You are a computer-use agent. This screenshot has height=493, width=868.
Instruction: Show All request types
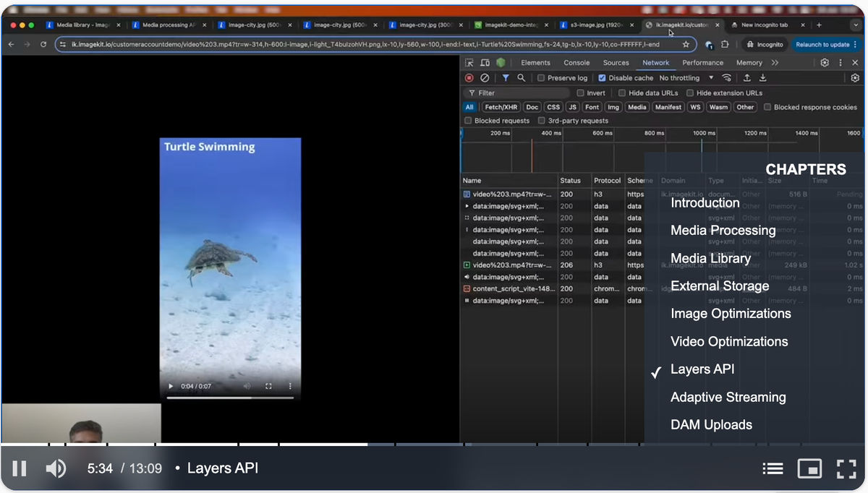coord(469,107)
